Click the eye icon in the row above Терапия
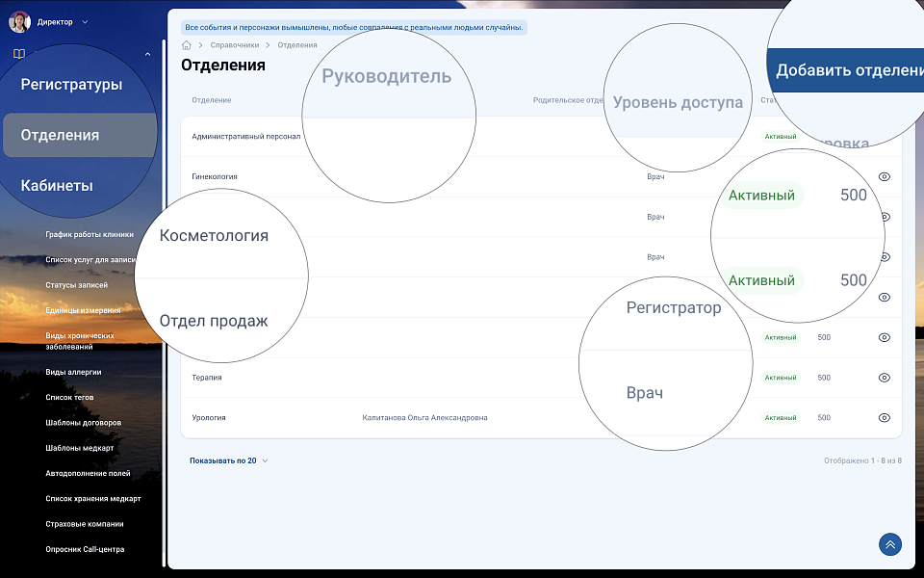 [884, 337]
